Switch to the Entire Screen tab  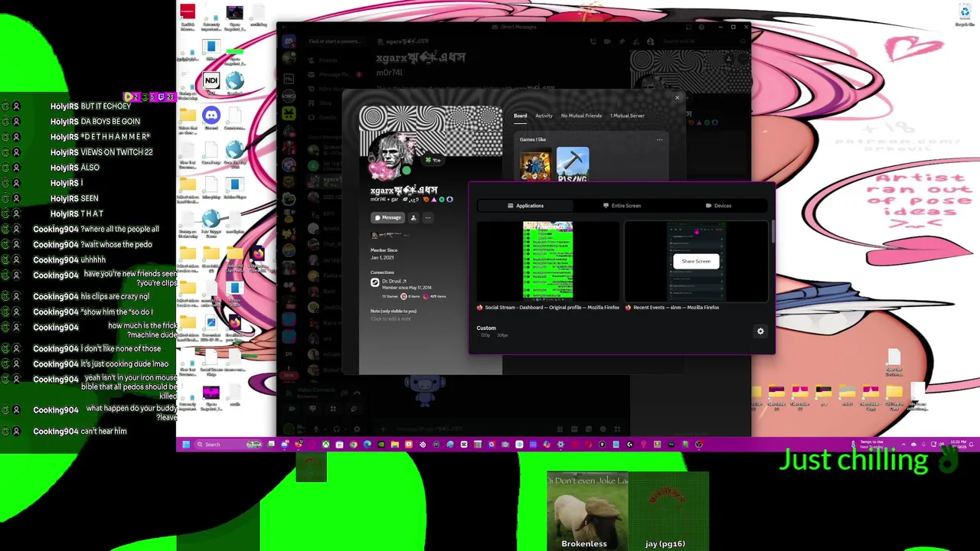[622, 206]
